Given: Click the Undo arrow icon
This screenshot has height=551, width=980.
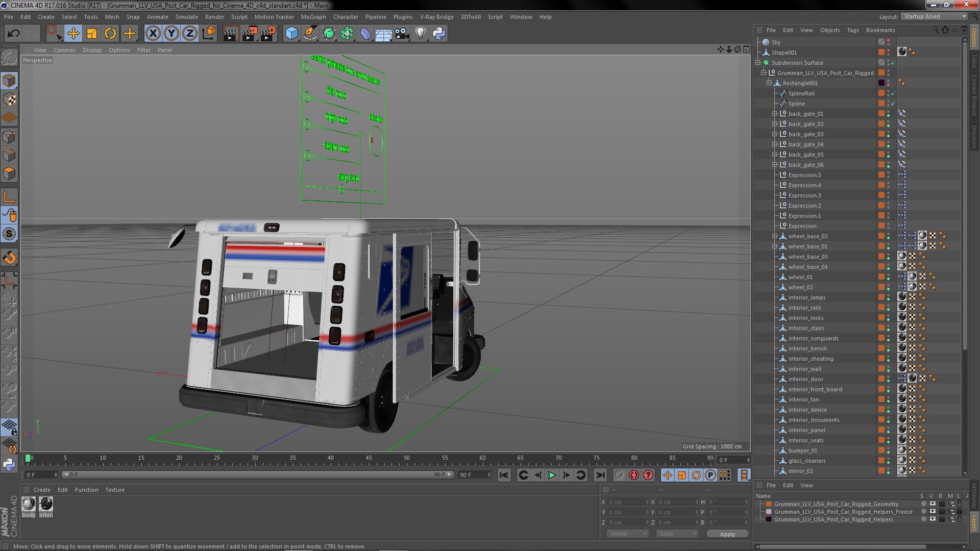Looking at the screenshot, I should [x=13, y=34].
